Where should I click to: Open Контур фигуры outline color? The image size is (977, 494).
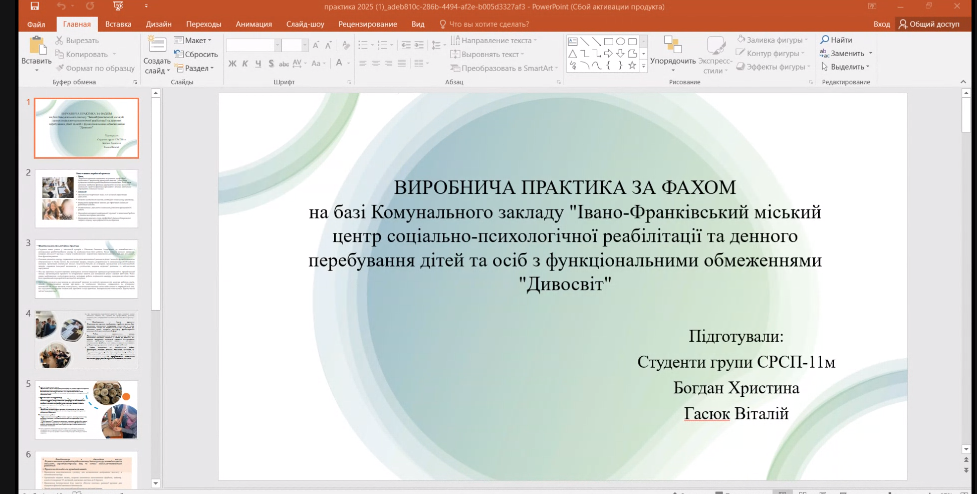(771, 54)
